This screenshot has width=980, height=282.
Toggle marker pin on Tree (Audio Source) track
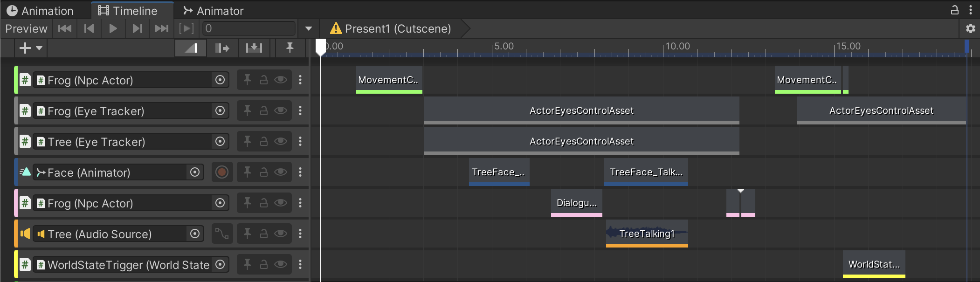tap(247, 234)
